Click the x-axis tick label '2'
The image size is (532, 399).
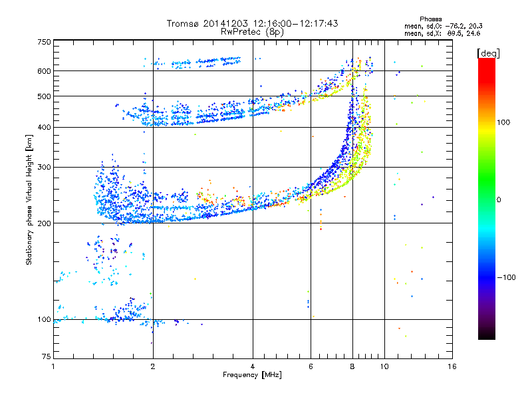tap(153, 366)
